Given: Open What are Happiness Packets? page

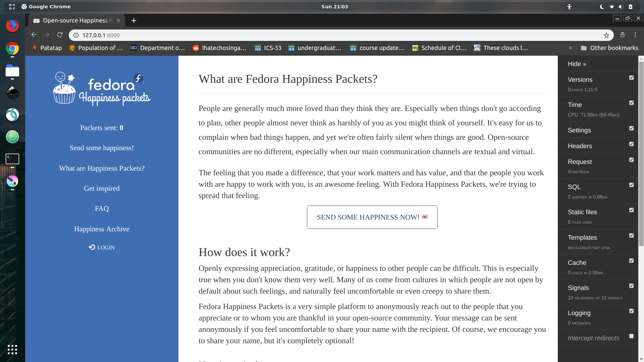Looking at the screenshot, I should tap(102, 168).
